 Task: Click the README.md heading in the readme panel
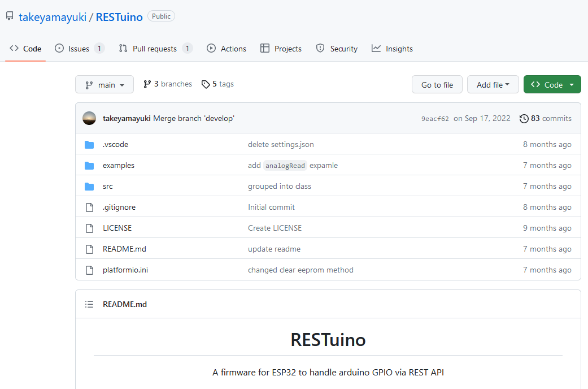pyautogui.click(x=125, y=305)
